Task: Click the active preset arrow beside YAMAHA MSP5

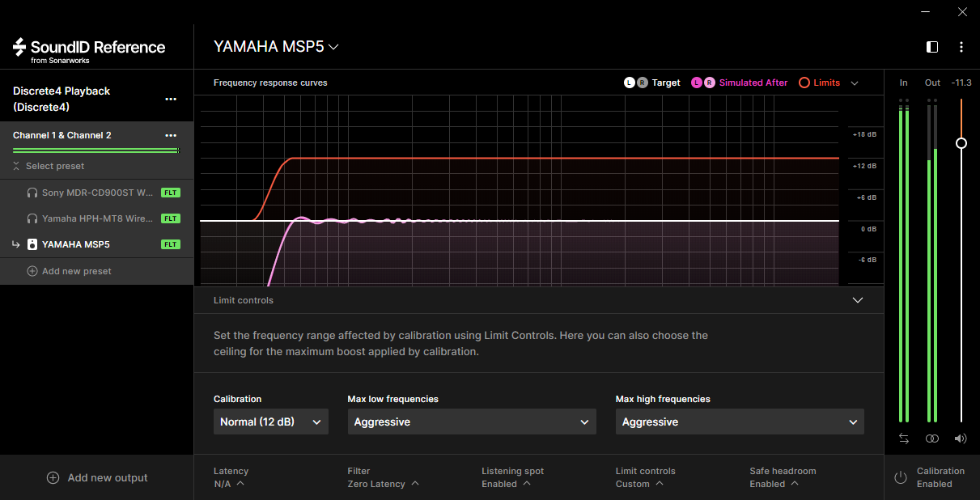Action: coord(16,244)
